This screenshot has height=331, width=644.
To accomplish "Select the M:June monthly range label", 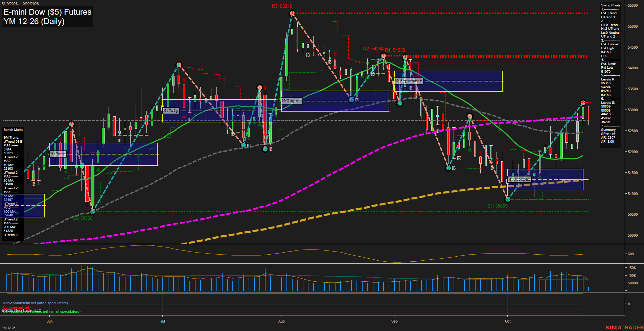I will point(58,154).
